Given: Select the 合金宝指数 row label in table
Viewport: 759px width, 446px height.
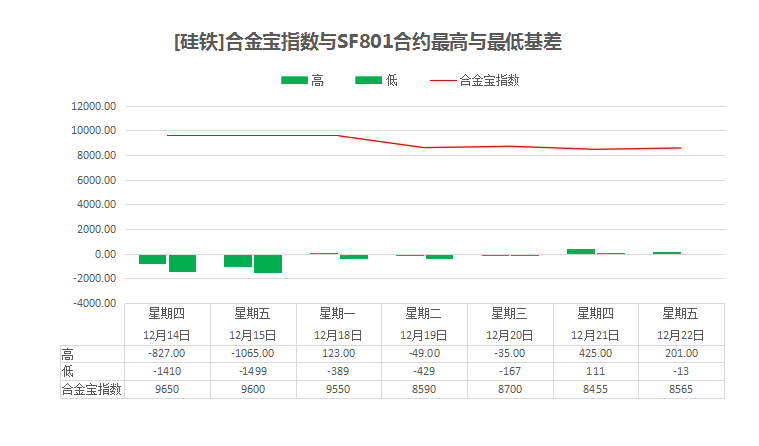Looking at the screenshot, I should coord(91,389).
